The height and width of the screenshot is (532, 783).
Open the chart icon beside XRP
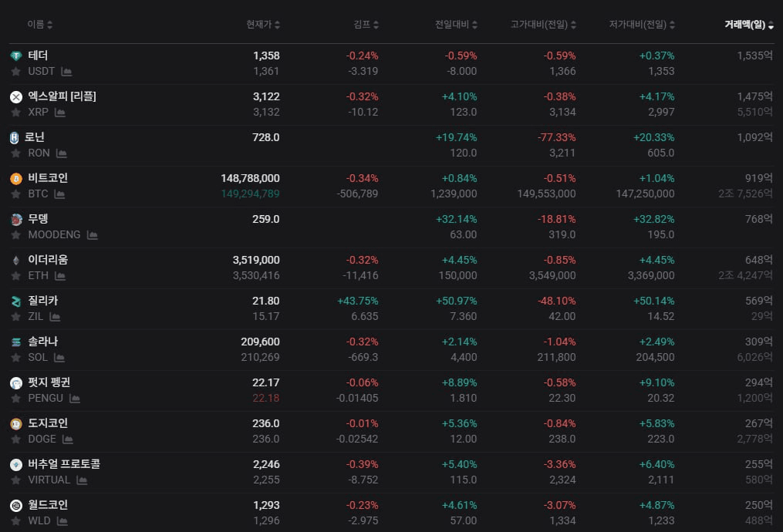coord(60,113)
